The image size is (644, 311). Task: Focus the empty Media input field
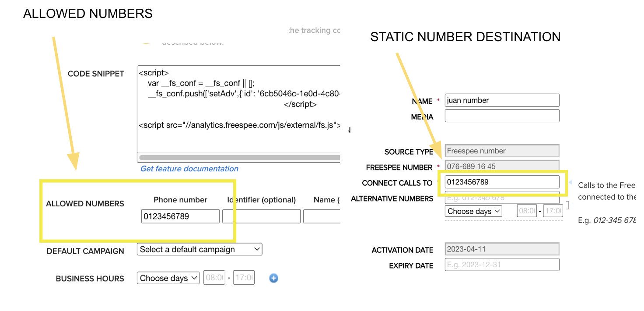click(x=502, y=116)
